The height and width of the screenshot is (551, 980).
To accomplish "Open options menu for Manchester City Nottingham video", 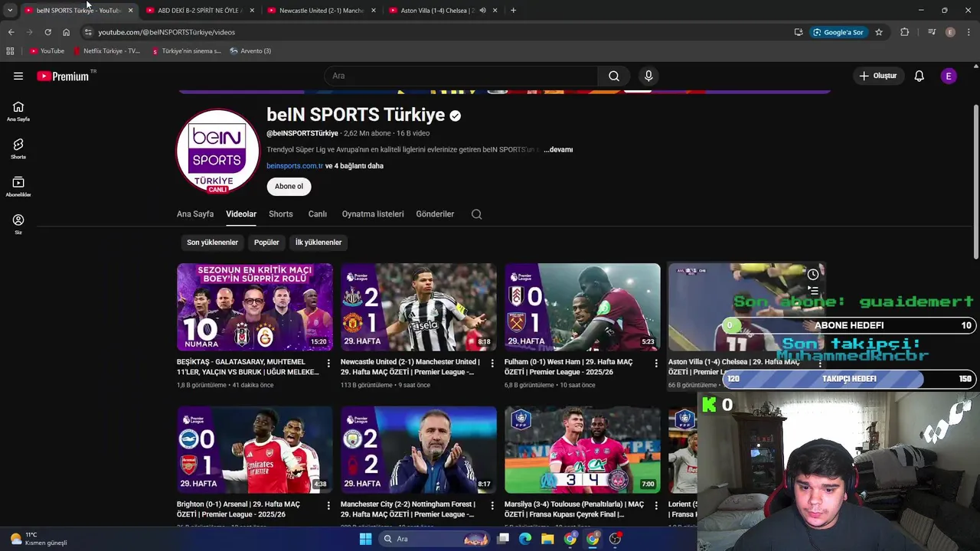I will point(492,506).
